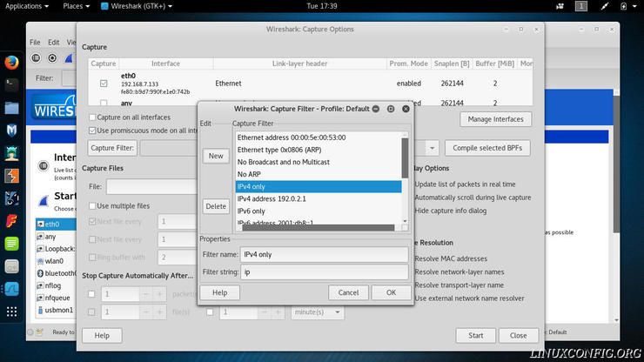Launch Metasploit from the dock

pyautogui.click(x=11, y=131)
